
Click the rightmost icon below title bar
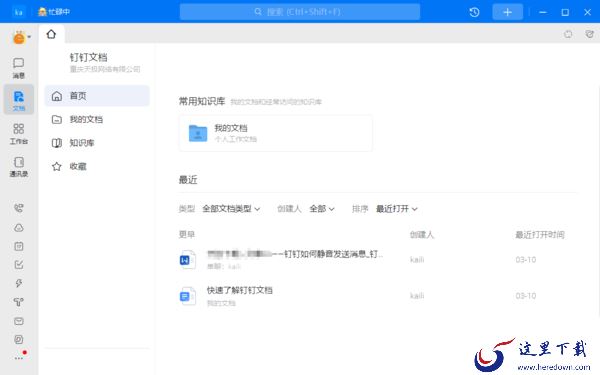590,34
